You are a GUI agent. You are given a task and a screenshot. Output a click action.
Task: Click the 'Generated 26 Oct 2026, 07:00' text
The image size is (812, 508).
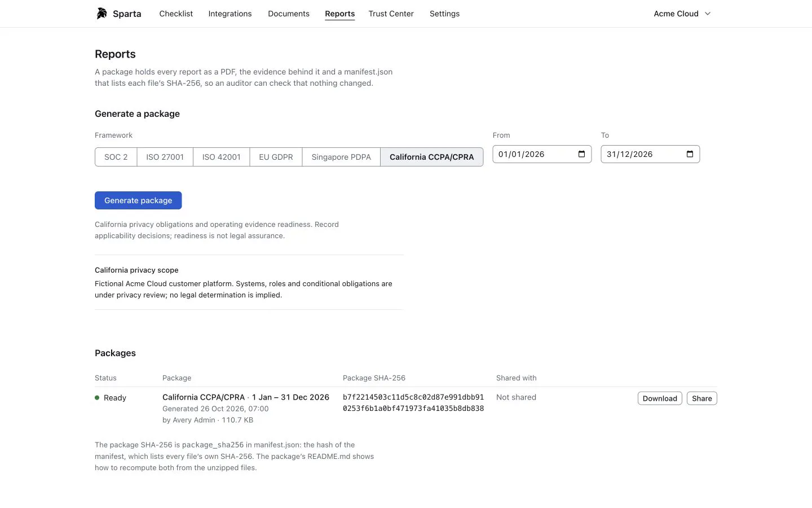coord(215,409)
